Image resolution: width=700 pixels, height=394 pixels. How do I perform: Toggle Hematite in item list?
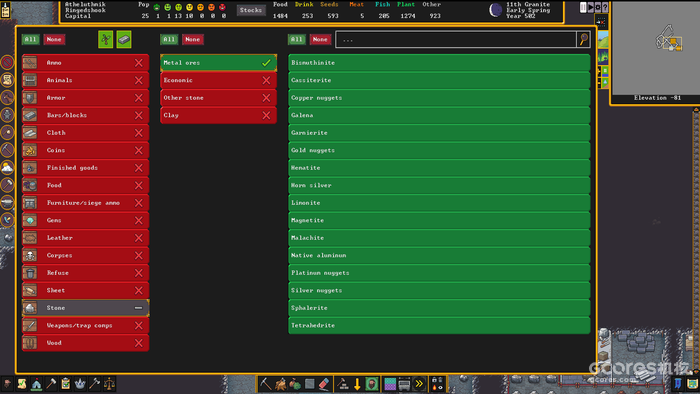coord(439,168)
